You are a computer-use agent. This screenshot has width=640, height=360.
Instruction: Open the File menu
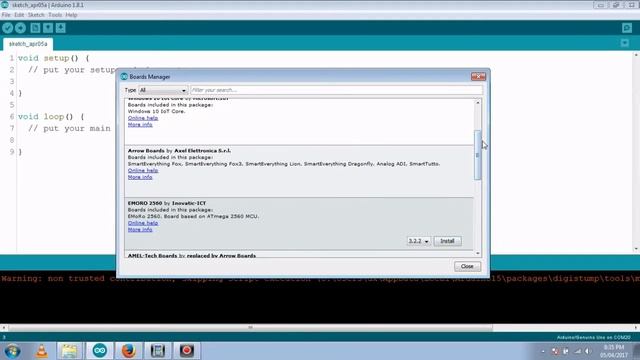pyautogui.click(x=6, y=15)
